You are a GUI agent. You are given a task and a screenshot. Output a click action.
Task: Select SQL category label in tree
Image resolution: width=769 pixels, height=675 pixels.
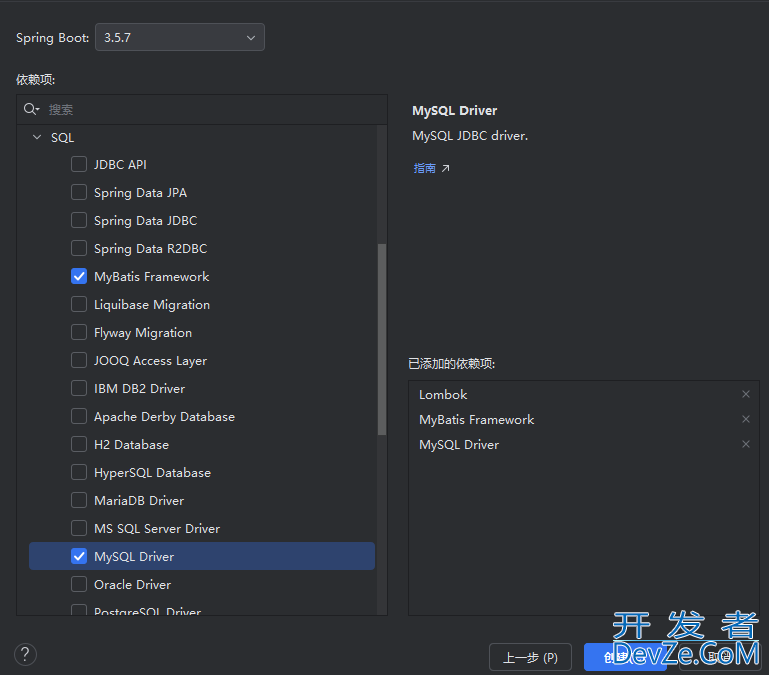pyautogui.click(x=63, y=138)
